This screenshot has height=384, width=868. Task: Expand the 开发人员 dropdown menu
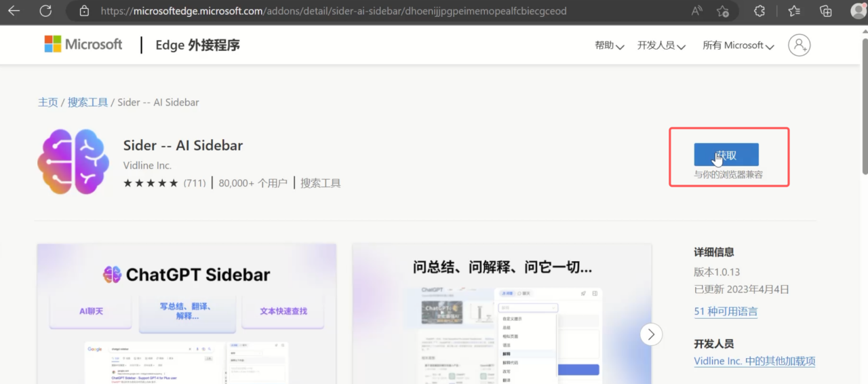661,45
